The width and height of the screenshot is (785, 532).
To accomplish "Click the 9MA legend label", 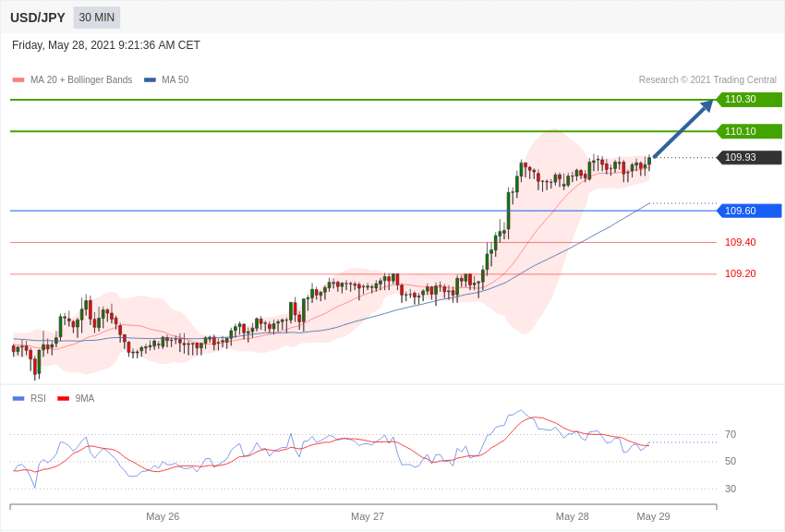I will point(85,398).
